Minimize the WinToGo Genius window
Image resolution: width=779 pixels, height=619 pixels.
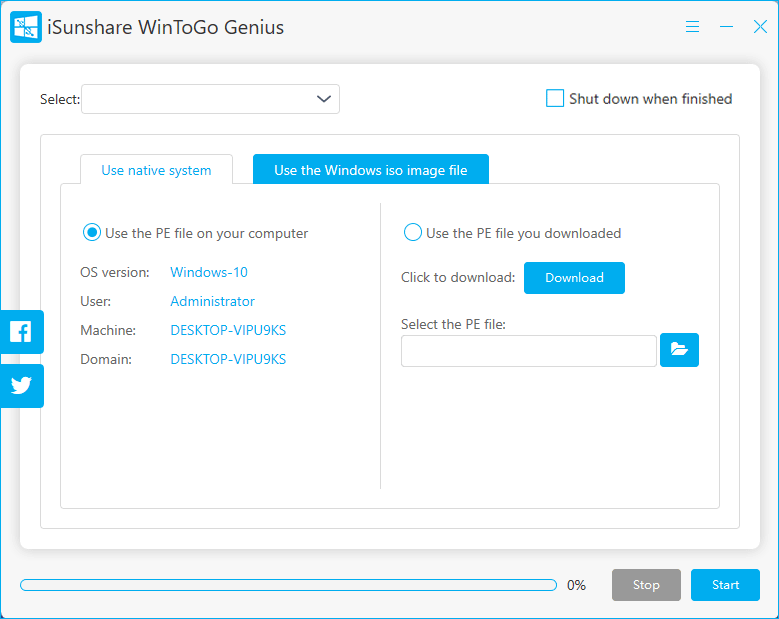click(x=726, y=27)
